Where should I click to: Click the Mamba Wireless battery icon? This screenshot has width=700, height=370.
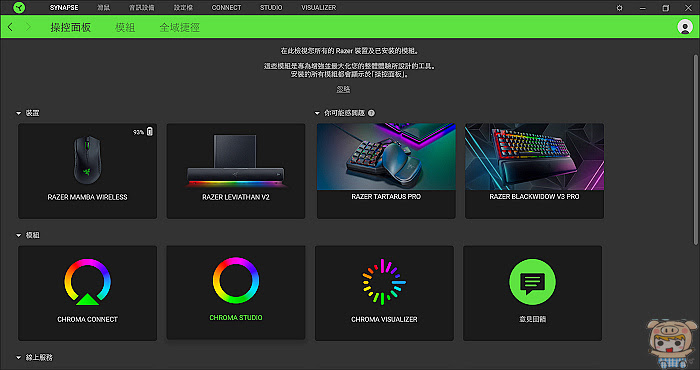pyautogui.click(x=150, y=131)
